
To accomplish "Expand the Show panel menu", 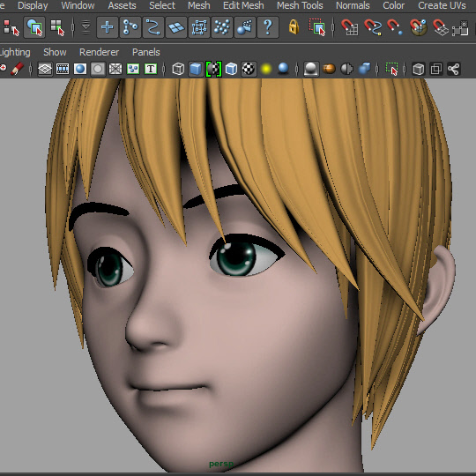I will [55, 52].
